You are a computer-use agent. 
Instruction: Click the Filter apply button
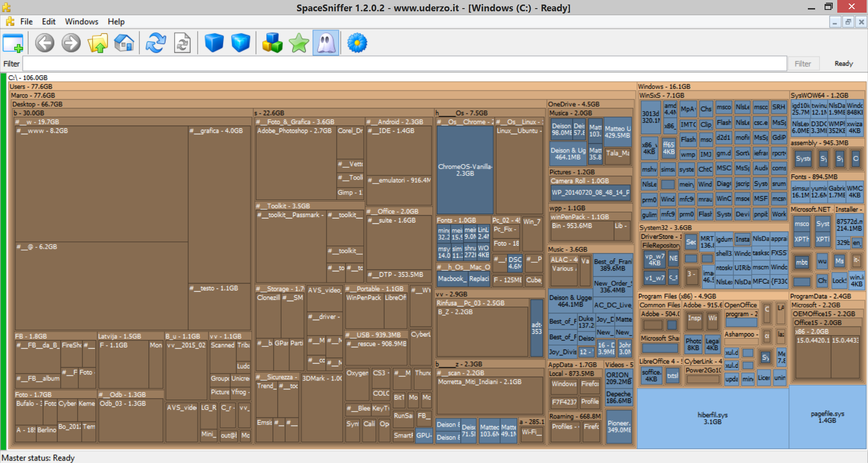(803, 64)
